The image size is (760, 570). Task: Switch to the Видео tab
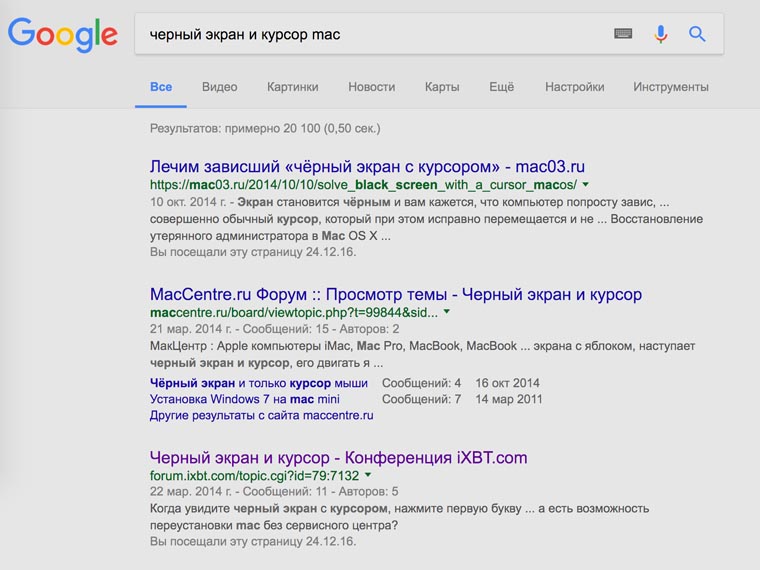coord(219,87)
